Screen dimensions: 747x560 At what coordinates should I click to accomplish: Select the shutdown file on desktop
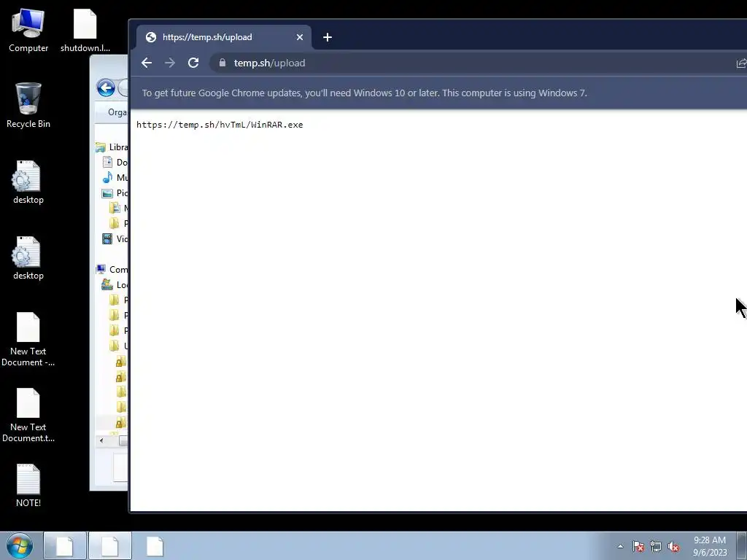pos(85,29)
